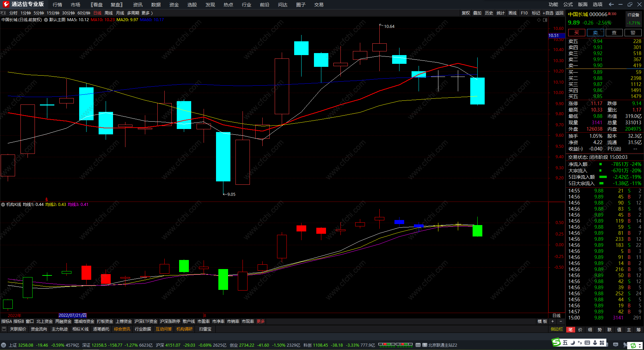Open the 叠加 overlay options
Screen dimensions: 644x350
[x=477, y=13]
